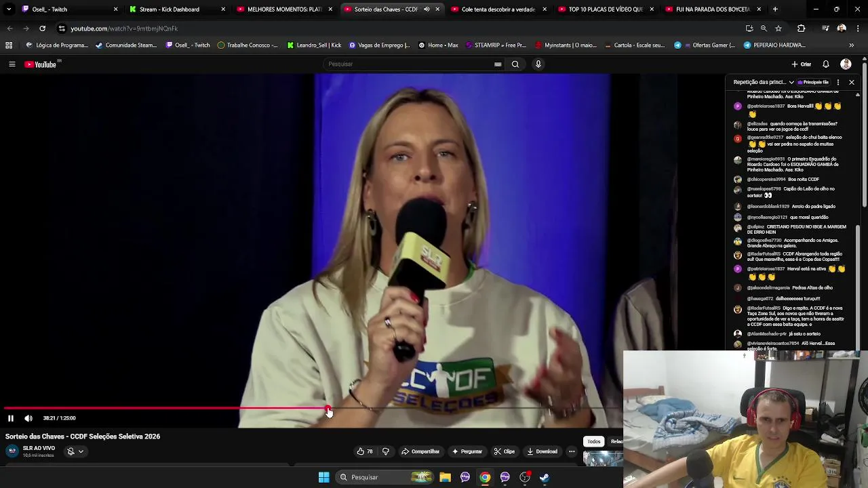Screen dimensions: 868x488
Task: Open the YouTube account avatar menu
Action: (x=846, y=64)
